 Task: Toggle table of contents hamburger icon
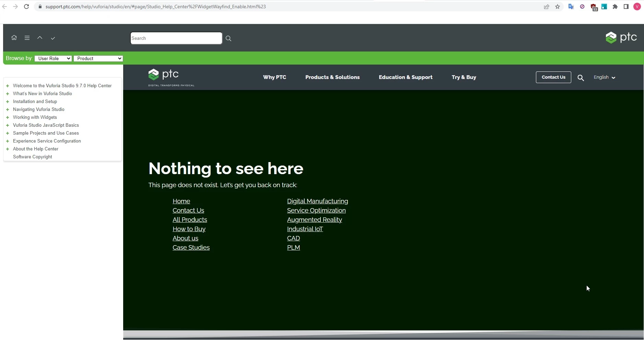click(27, 38)
